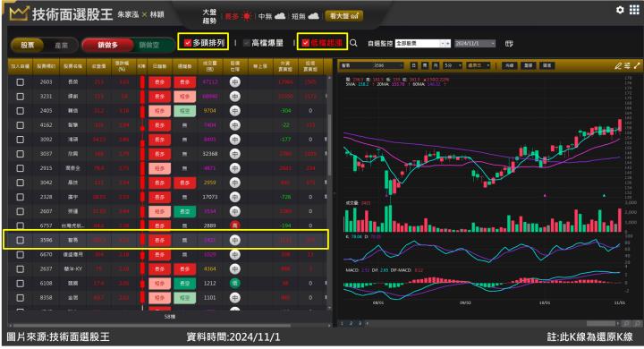Sort by 漲跌幅 column header
This screenshot has height=349, width=644.
coord(123,66)
